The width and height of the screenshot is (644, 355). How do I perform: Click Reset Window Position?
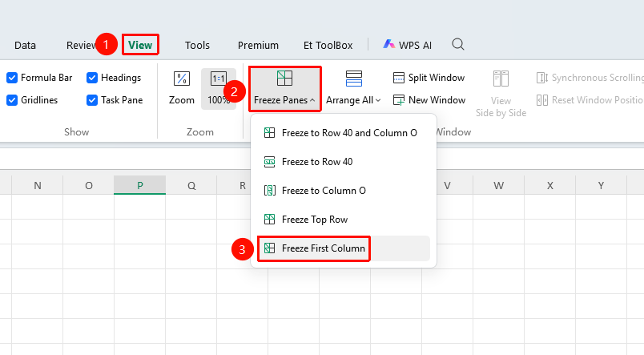(x=590, y=100)
